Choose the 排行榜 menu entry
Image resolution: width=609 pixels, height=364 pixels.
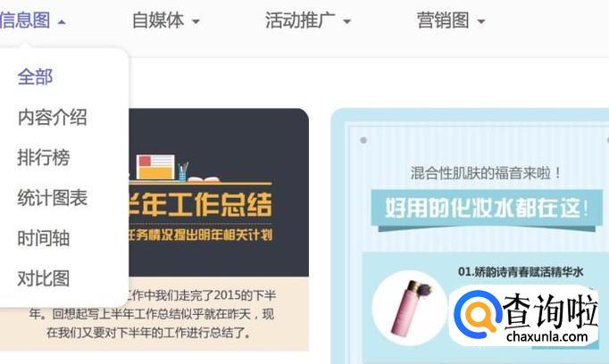tap(44, 157)
